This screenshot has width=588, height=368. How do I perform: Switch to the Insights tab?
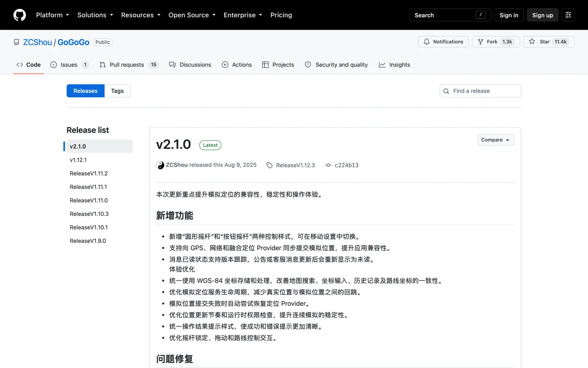tap(394, 65)
